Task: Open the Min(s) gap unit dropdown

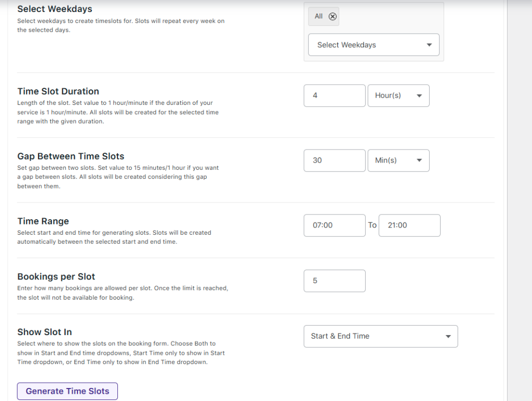Action: click(398, 161)
